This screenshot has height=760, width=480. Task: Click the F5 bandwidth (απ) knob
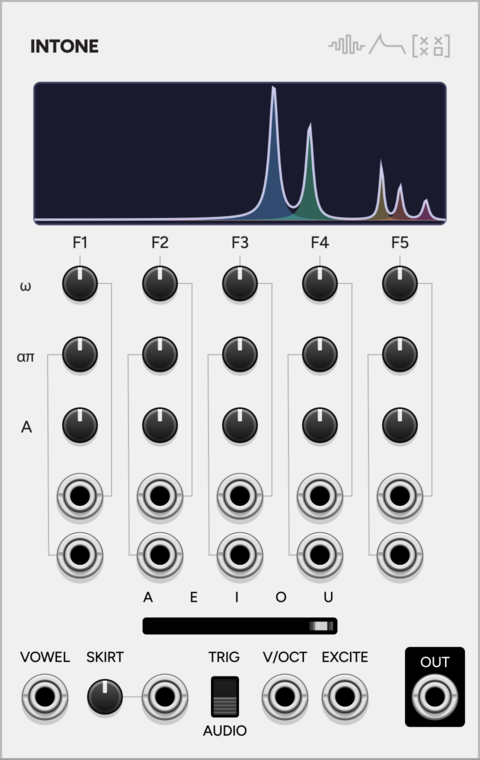click(x=400, y=354)
